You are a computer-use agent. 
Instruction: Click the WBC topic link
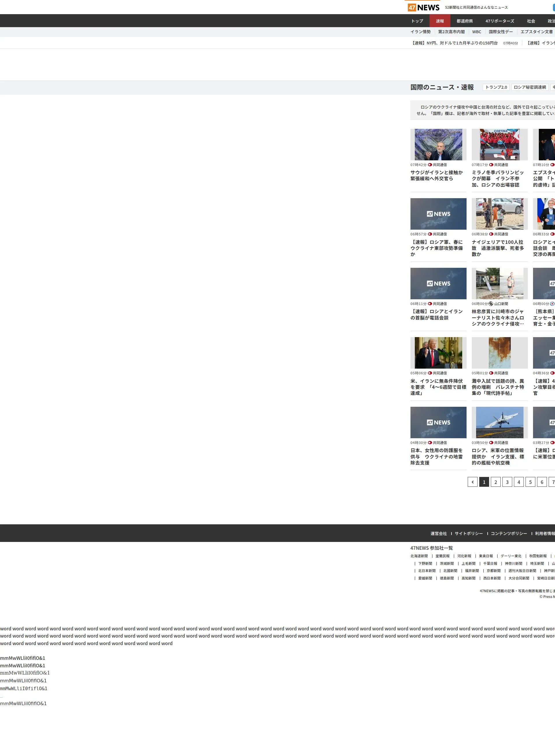click(476, 32)
